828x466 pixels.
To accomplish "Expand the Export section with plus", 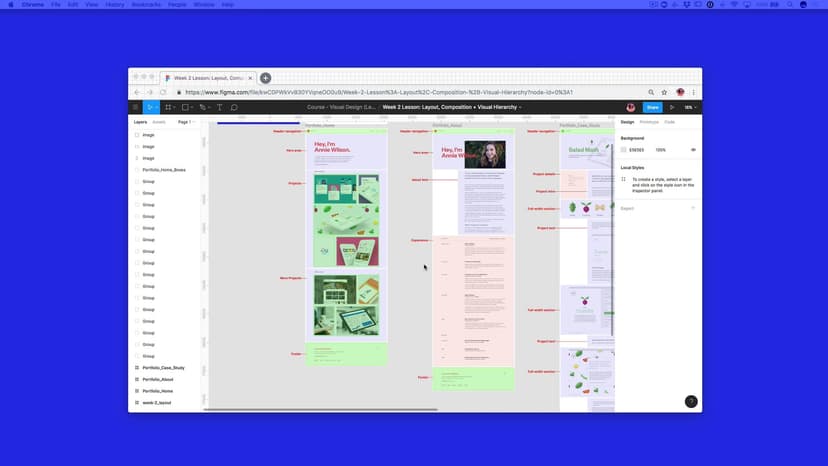I will [x=693, y=208].
